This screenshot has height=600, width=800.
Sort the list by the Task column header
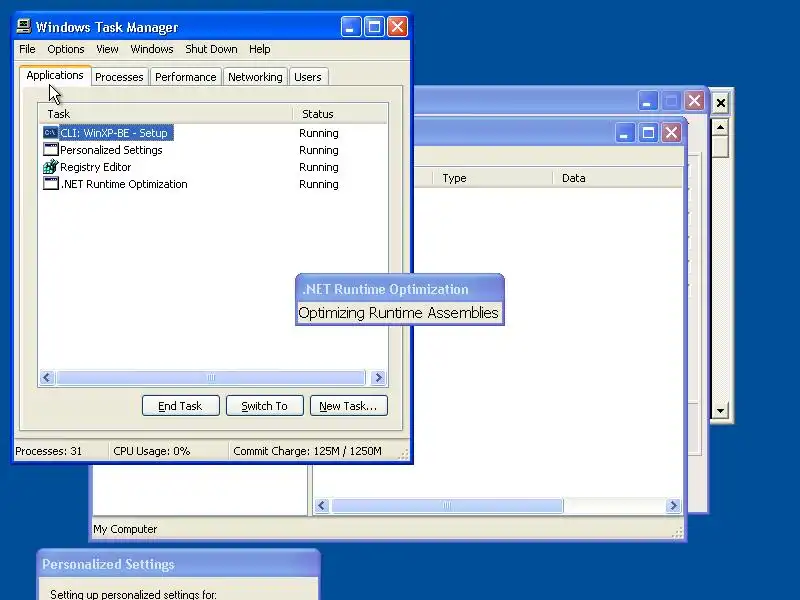tap(166, 114)
